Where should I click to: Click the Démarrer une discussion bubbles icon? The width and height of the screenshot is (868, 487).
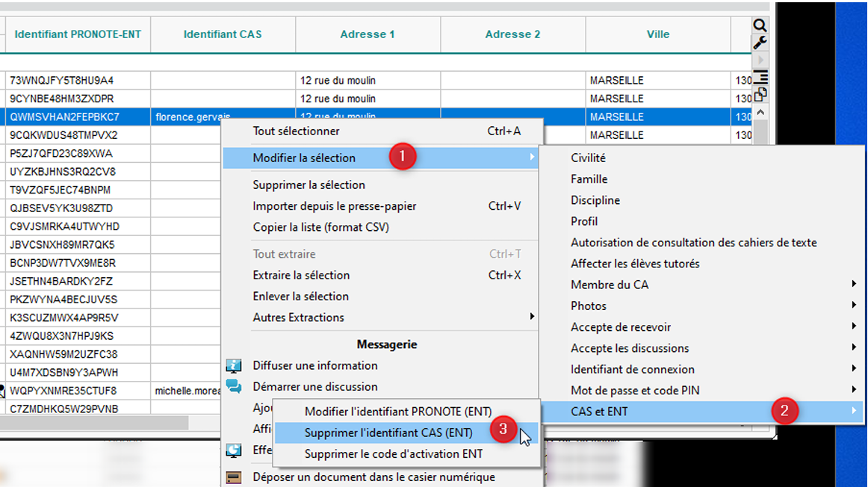[x=234, y=387]
